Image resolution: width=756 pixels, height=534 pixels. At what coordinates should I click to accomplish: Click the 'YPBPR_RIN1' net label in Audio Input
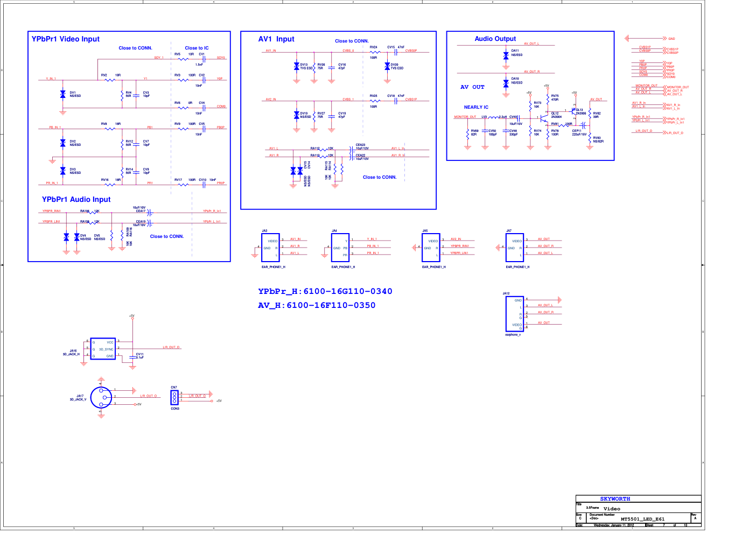coord(52,211)
